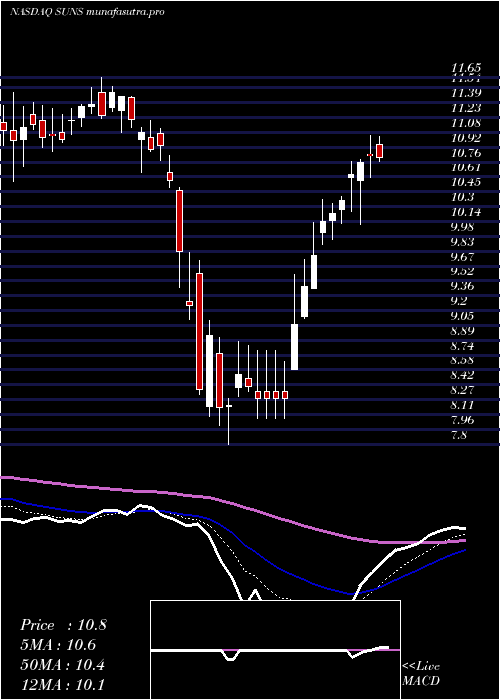Click the 11.08 price axis label
The height and width of the screenshot is (700, 500).
466,123
